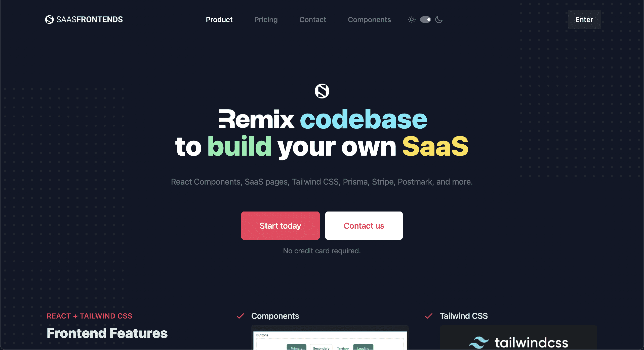
Task: Click the Components feature heading
Action: click(275, 316)
